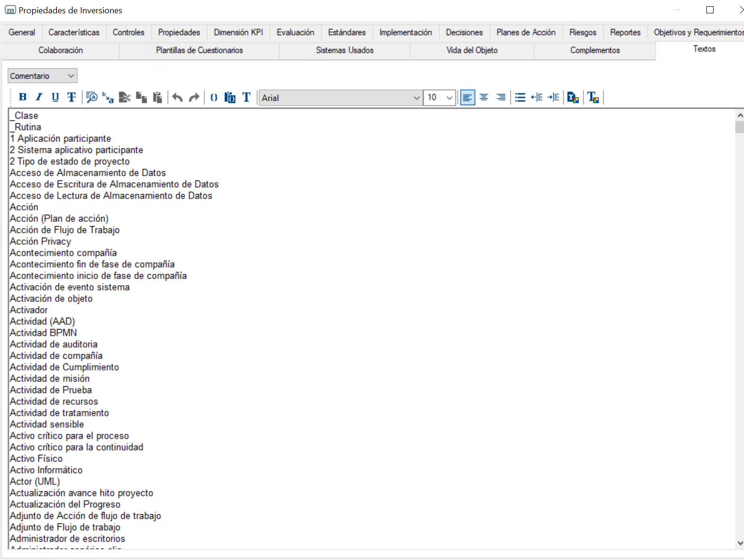Click the scrollbar down arrow in editor

(x=740, y=543)
